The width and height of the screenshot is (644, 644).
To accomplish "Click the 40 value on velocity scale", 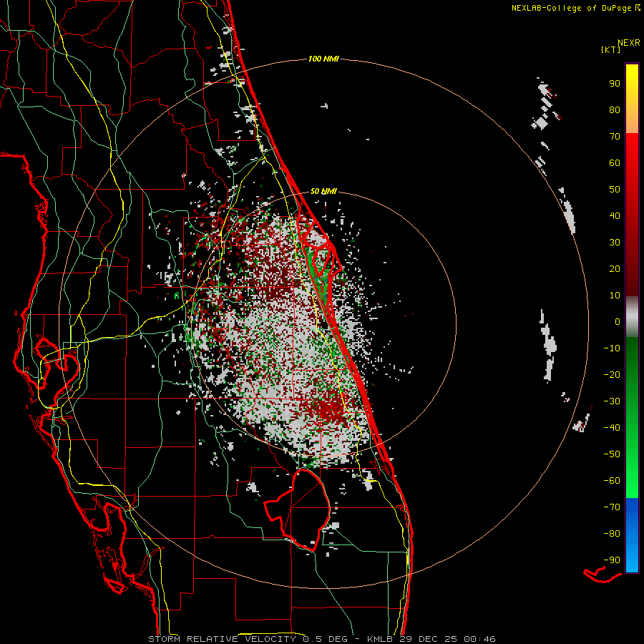I will coord(615,216).
